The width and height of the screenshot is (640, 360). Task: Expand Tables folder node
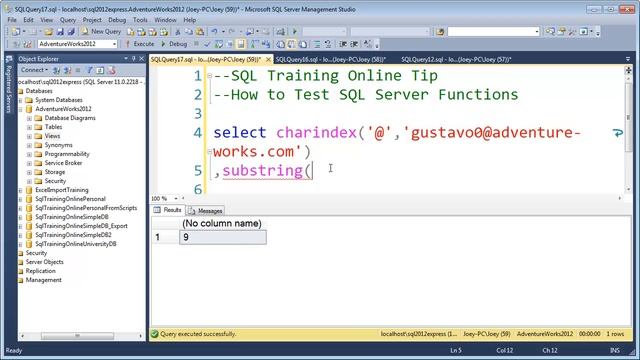pyautogui.click(x=29, y=127)
